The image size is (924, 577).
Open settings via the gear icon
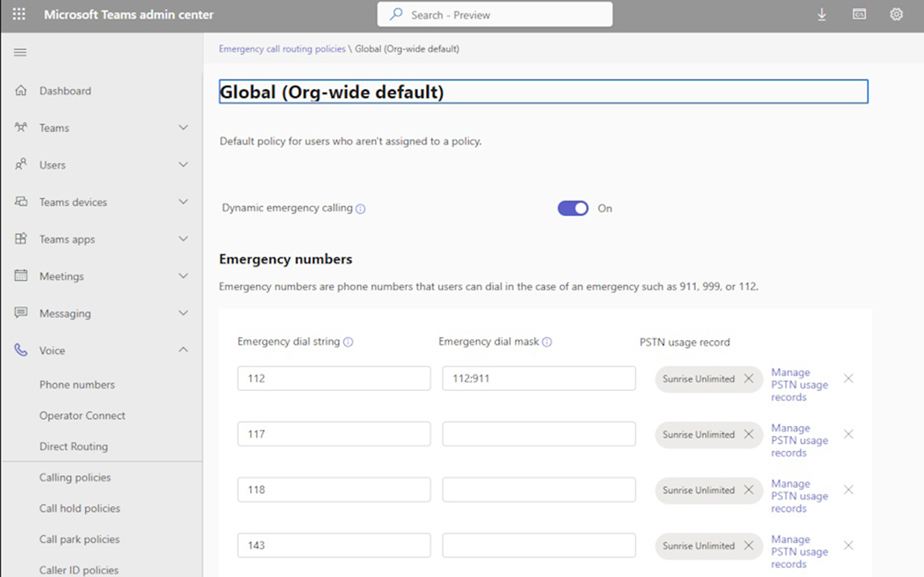[x=897, y=14]
